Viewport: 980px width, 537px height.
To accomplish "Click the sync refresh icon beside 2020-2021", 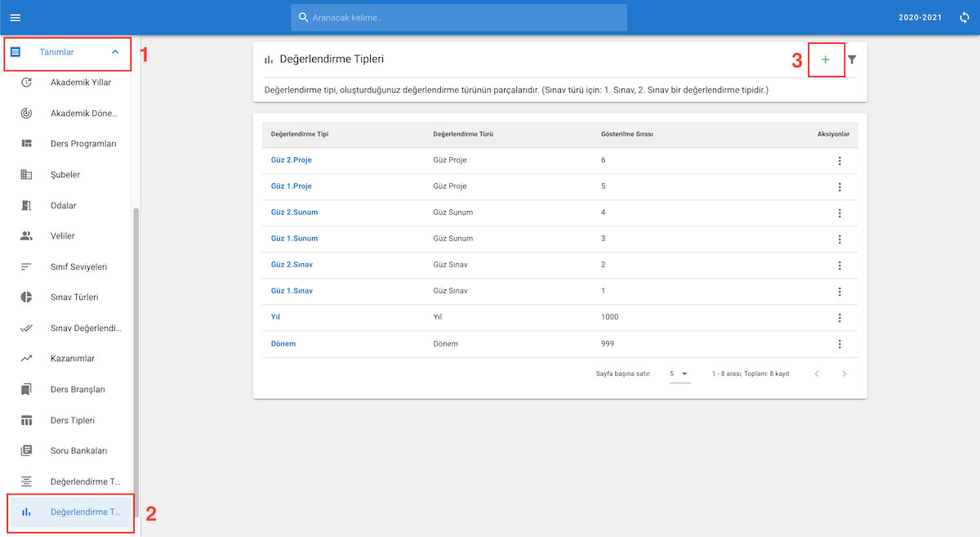I will (964, 17).
